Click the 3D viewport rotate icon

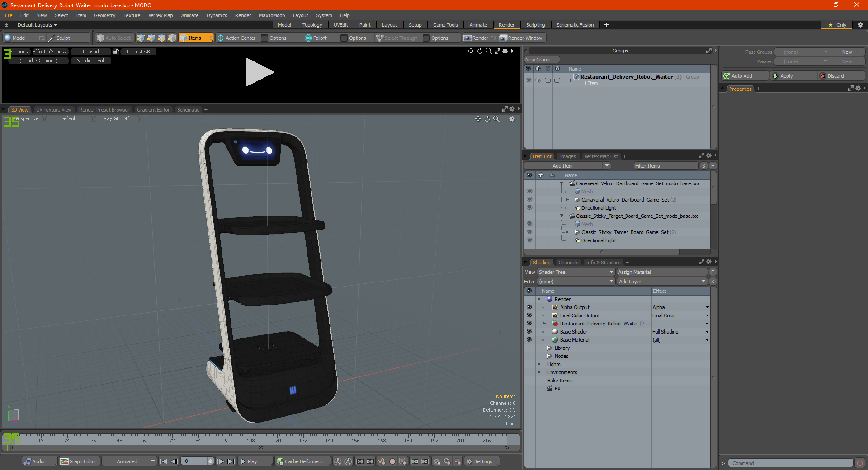coord(487,119)
